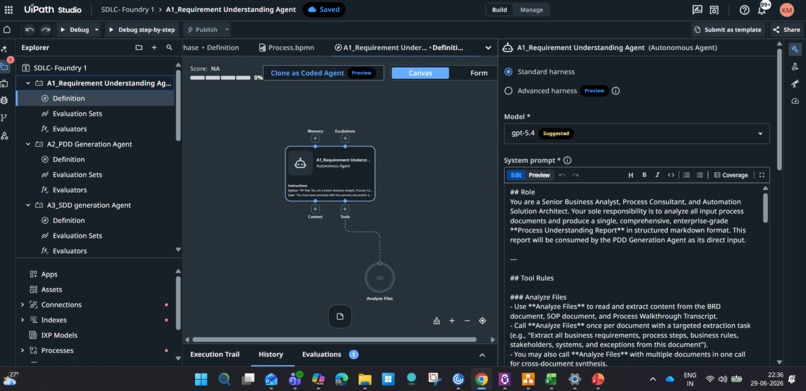Search the Explorer panel
Viewport: 806px width, 391px height.
[169, 47]
